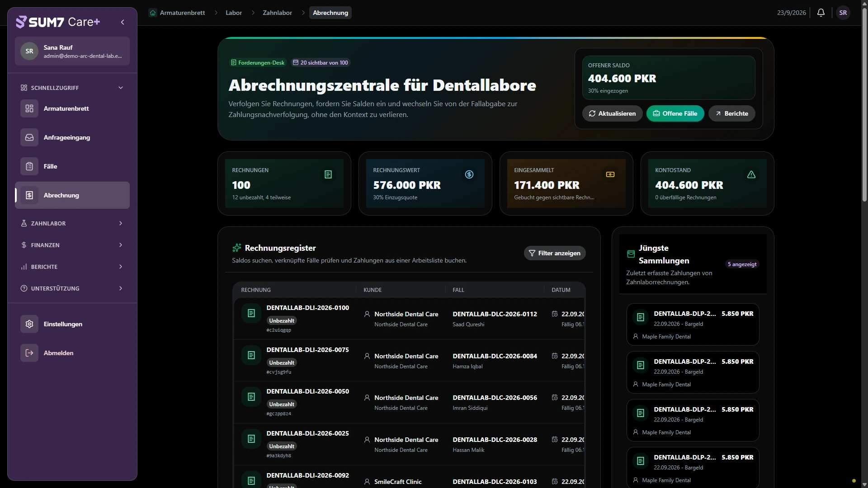Expand the Unterstützung sidebar section
The height and width of the screenshot is (488, 868).
72,288
